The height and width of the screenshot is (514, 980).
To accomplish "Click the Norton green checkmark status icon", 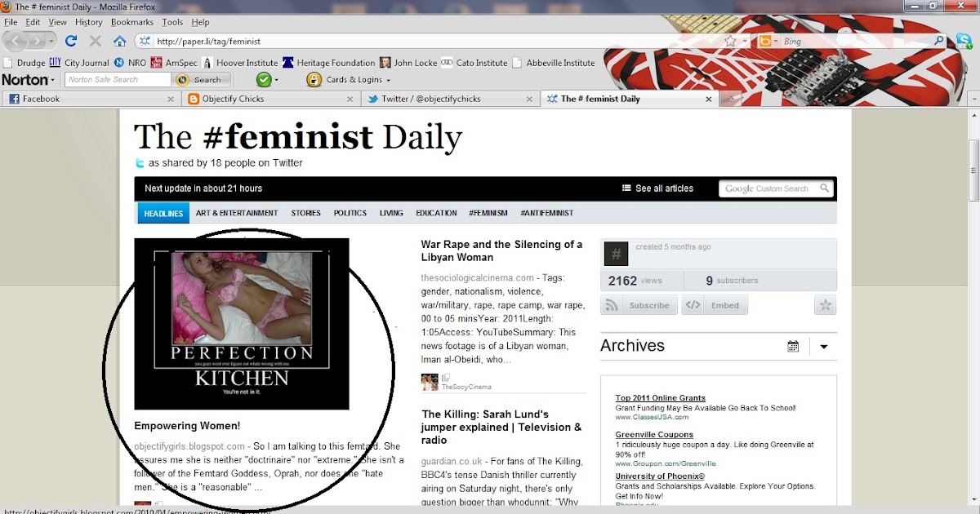I will [264, 80].
